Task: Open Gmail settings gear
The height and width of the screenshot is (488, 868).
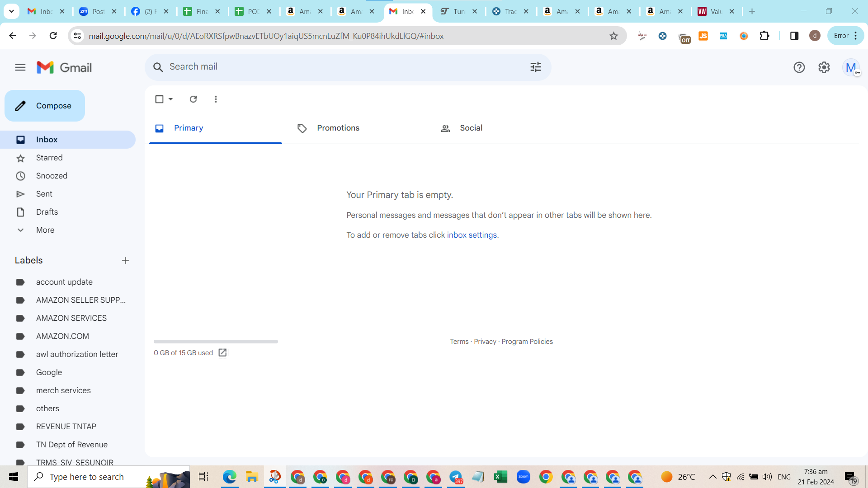Action: [x=824, y=67]
